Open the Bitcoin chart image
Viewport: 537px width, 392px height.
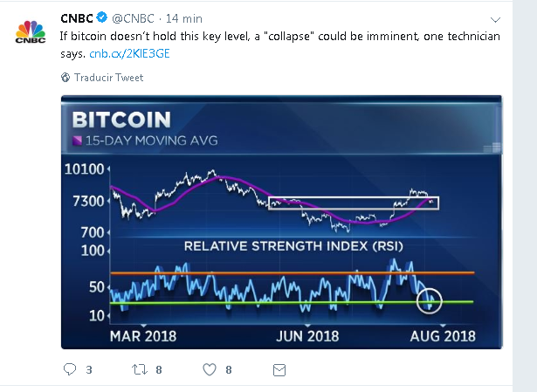281,222
